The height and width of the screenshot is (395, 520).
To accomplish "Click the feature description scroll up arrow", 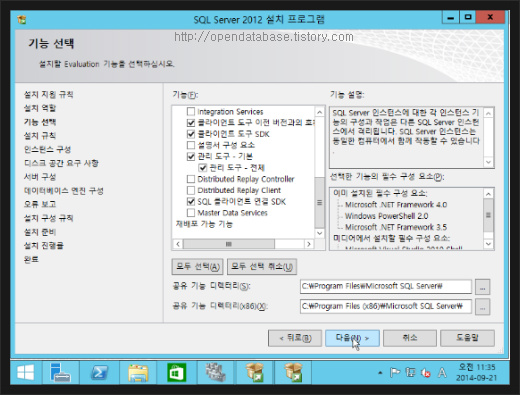I will [x=488, y=113].
